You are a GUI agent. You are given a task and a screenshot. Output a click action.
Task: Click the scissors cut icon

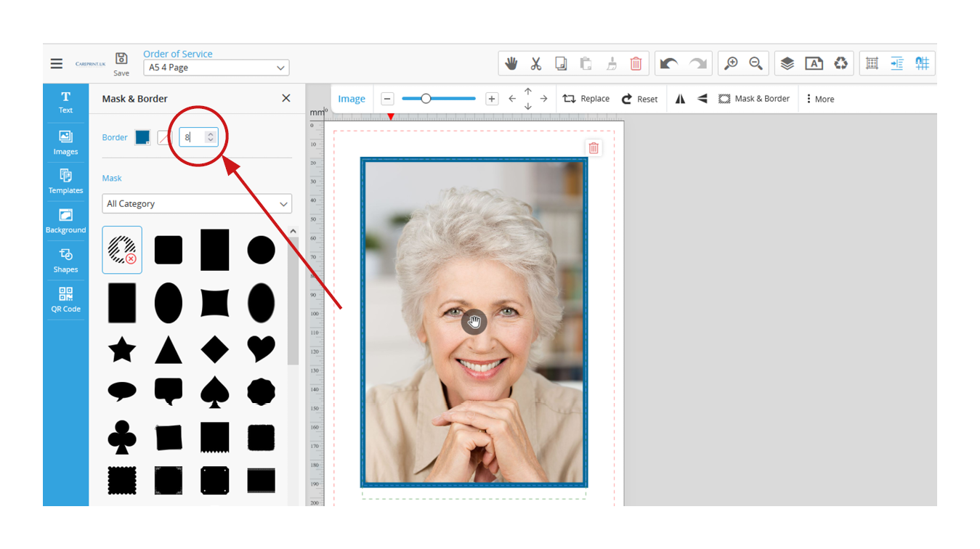click(x=536, y=64)
